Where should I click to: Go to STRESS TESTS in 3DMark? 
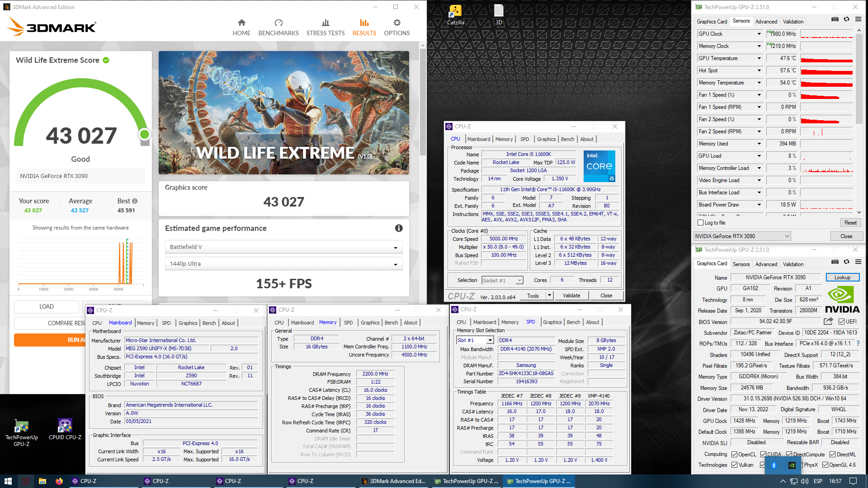(325, 28)
